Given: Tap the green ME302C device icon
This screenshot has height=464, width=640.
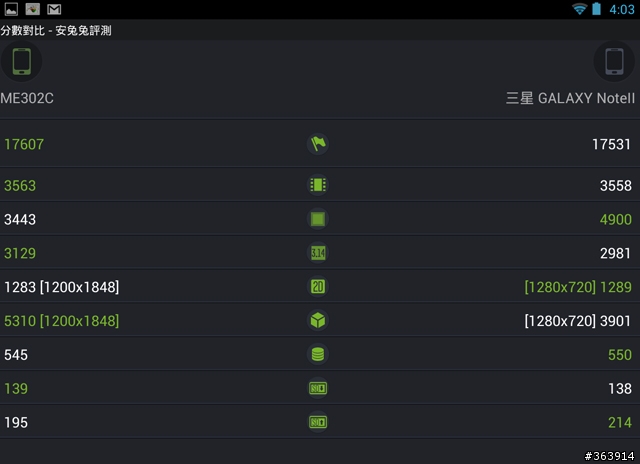Looking at the screenshot, I should [22, 61].
